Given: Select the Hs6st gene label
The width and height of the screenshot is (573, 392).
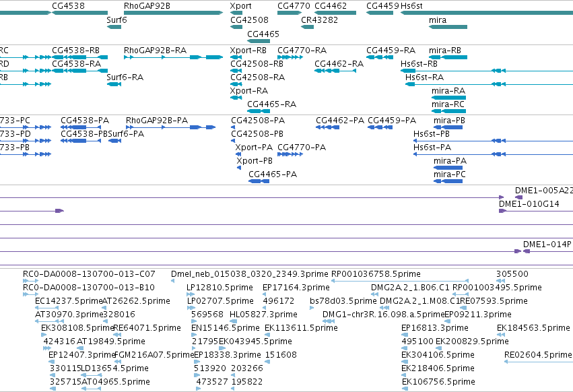Looking at the screenshot, I should [x=411, y=6].
